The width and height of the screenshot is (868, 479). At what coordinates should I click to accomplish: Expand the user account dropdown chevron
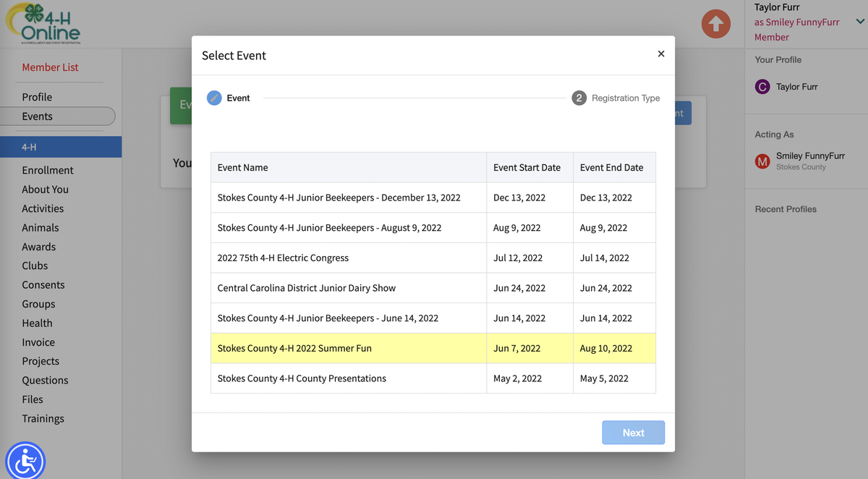tap(859, 22)
